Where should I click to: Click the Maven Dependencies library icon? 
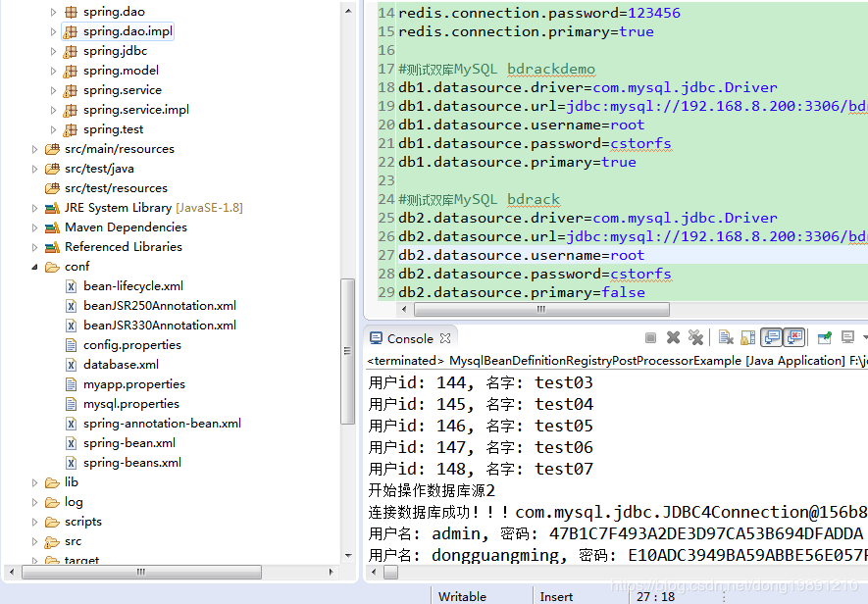53,227
